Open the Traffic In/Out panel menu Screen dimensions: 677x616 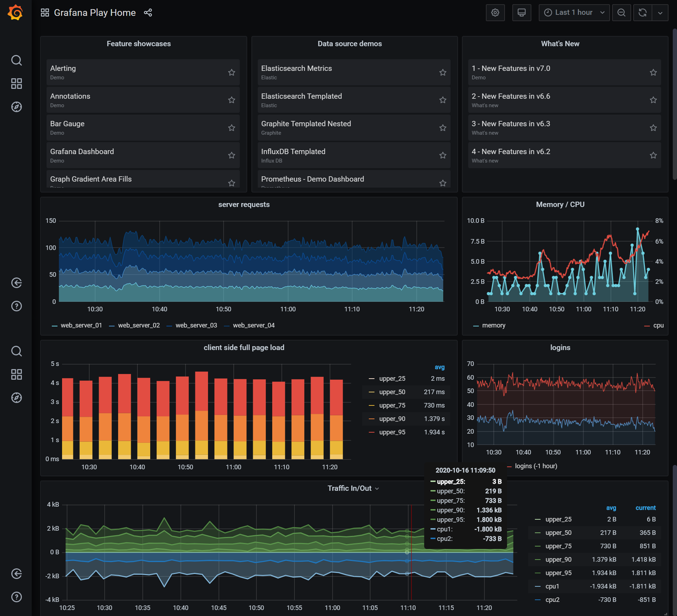[353, 488]
